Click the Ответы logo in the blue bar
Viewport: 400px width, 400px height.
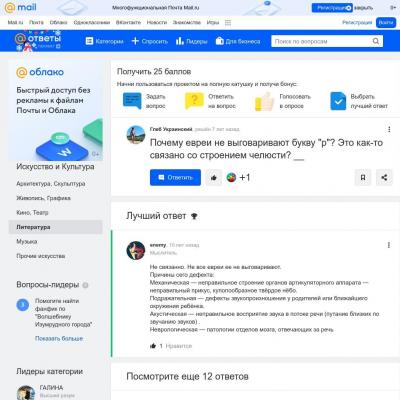(38, 40)
